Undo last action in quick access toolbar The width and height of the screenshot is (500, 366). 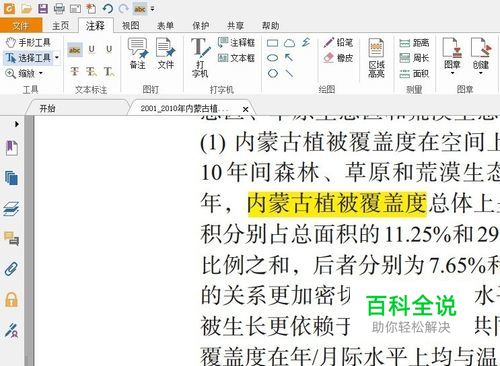tap(107, 8)
